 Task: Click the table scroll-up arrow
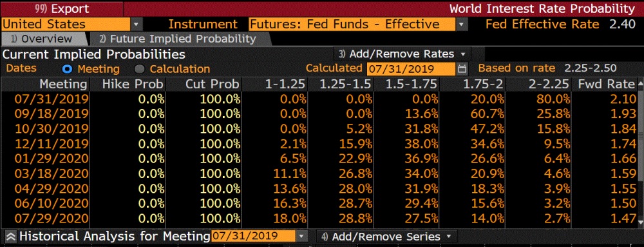click(x=640, y=84)
